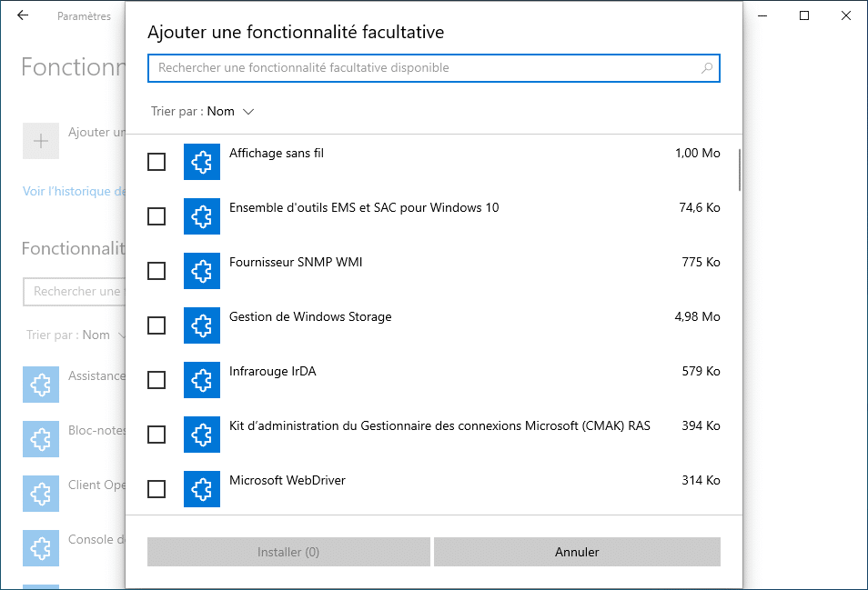This screenshot has height=590, width=868.
Task: Click the Paramètres window title text
Action: click(x=84, y=16)
